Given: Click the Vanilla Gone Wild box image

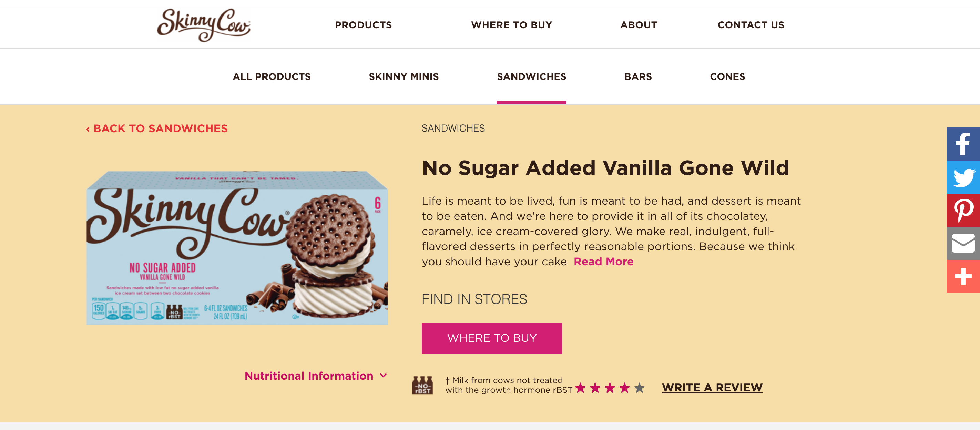Looking at the screenshot, I should click(237, 248).
